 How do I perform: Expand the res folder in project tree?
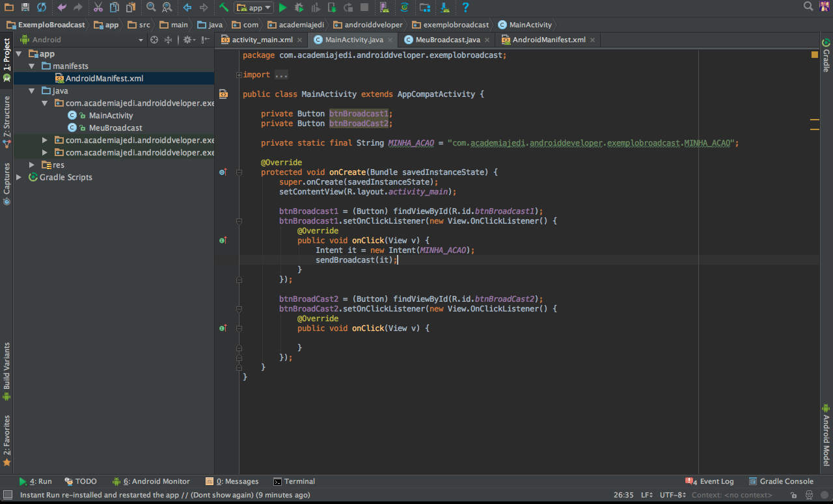pyautogui.click(x=31, y=165)
